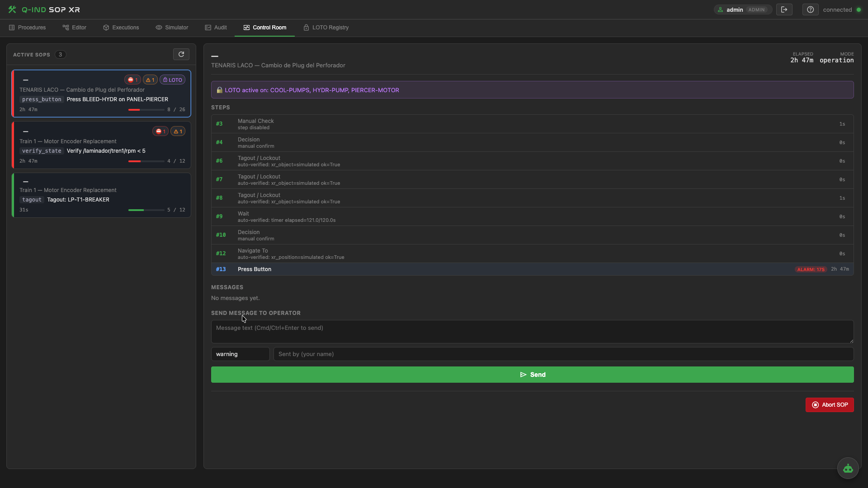Select step #10 Decision row

click(x=532, y=235)
